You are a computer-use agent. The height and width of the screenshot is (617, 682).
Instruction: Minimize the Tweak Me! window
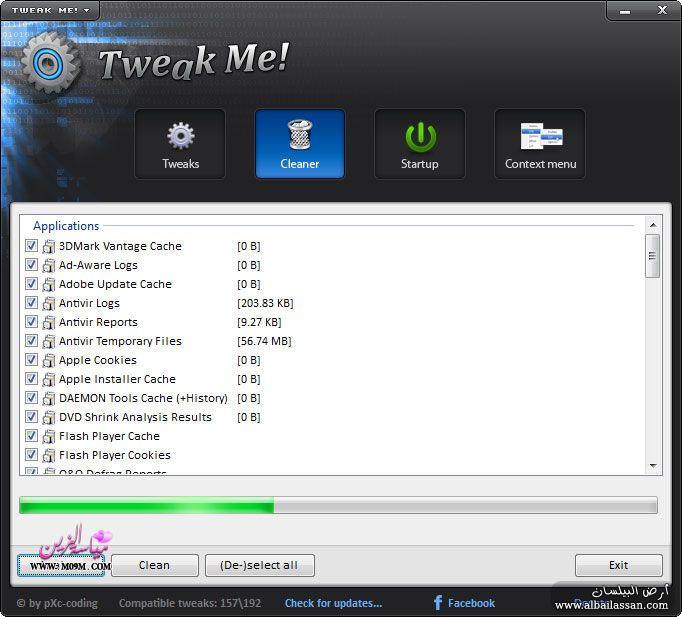625,11
